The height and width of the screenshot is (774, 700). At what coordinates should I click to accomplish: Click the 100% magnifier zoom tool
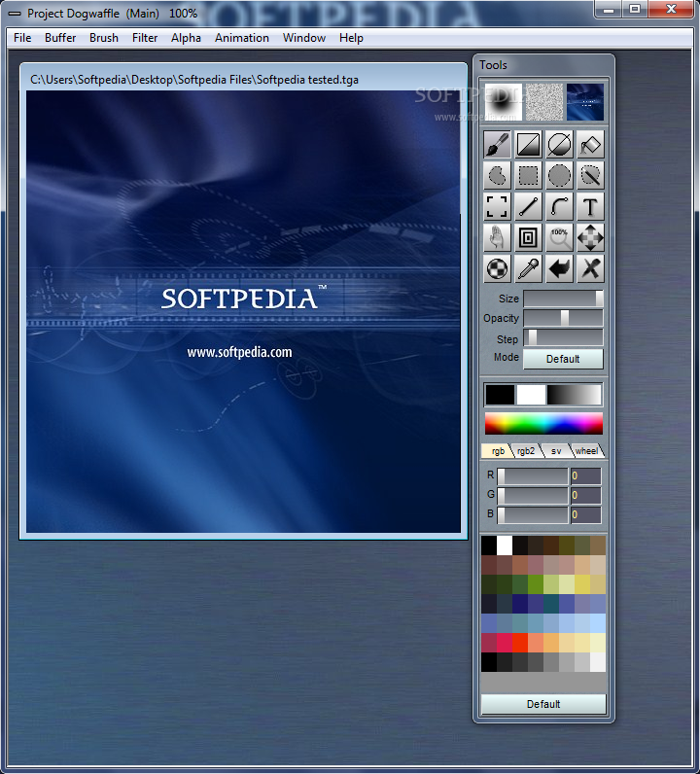559,237
